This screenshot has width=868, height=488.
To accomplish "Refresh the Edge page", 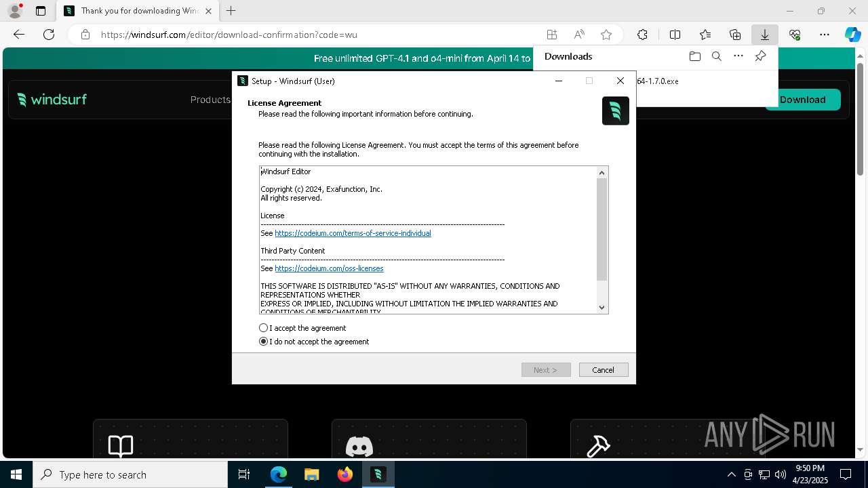I will tap(49, 35).
